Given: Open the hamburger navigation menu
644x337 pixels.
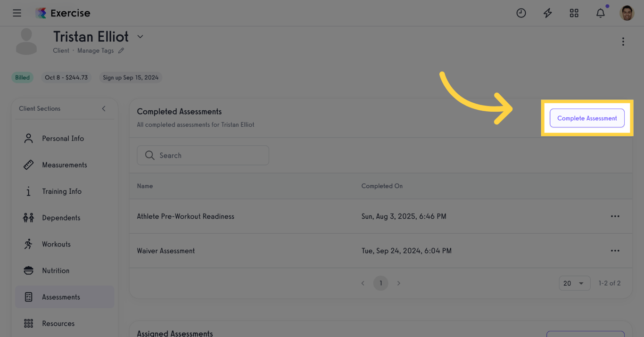Looking at the screenshot, I should point(17,13).
